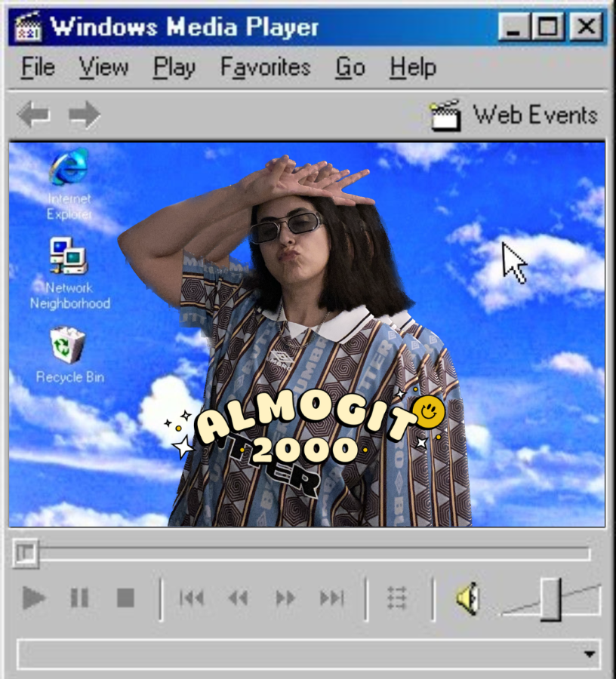Open the Go menu
The image size is (616, 679).
[350, 68]
